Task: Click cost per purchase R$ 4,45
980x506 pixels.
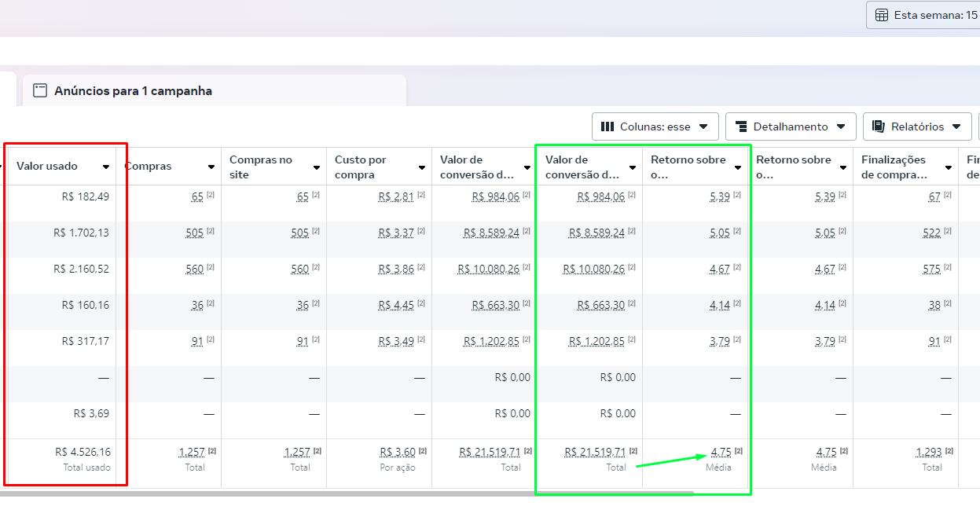Action: coord(396,305)
